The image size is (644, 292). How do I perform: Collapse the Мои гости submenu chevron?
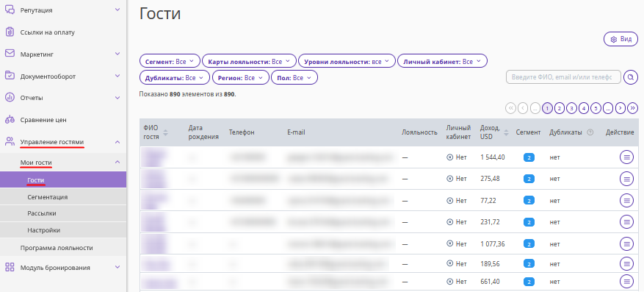click(x=117, y=162)
